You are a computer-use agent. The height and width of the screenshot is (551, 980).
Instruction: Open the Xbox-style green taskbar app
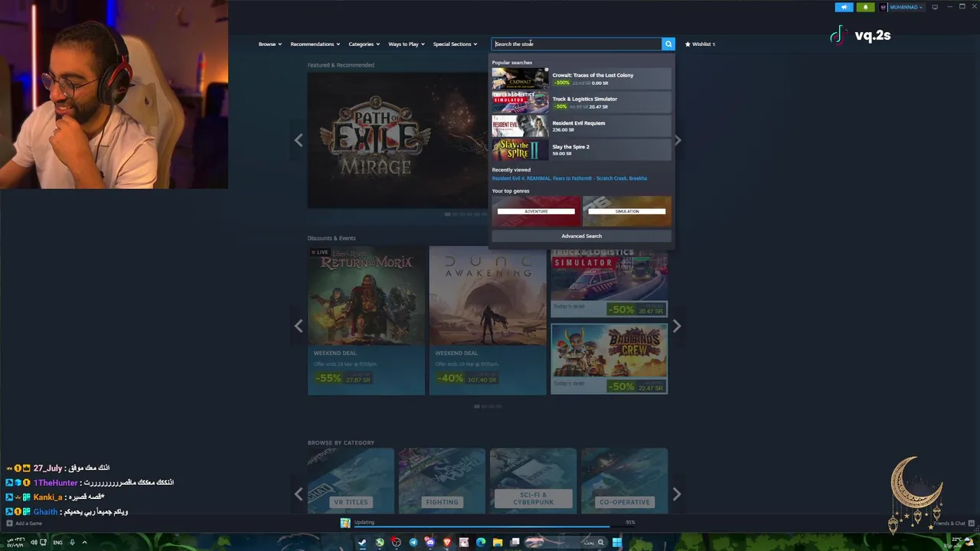(379, 543)
